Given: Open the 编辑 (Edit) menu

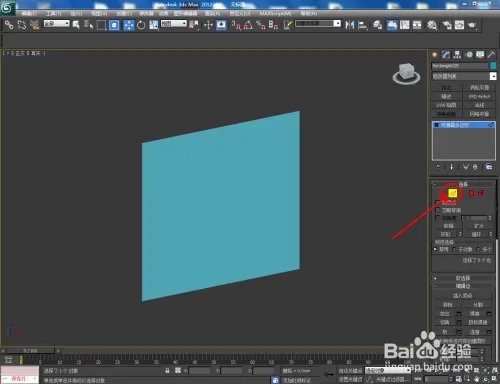Looking at the screenshot, I should click(x=29, y=13).
